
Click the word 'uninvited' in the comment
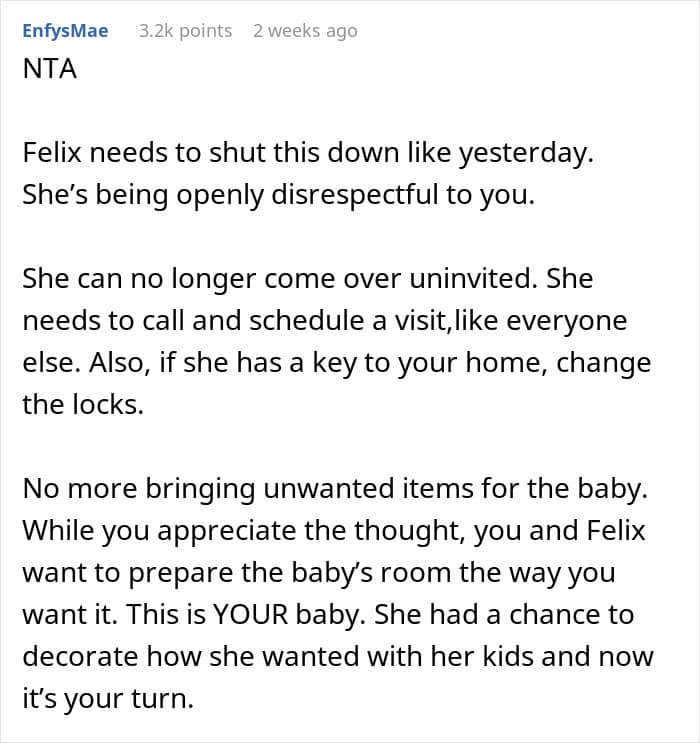coord(470,279)
